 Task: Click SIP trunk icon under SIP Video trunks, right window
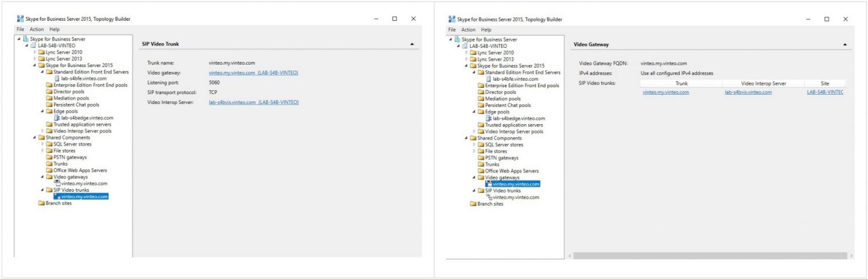click(489, 197)
